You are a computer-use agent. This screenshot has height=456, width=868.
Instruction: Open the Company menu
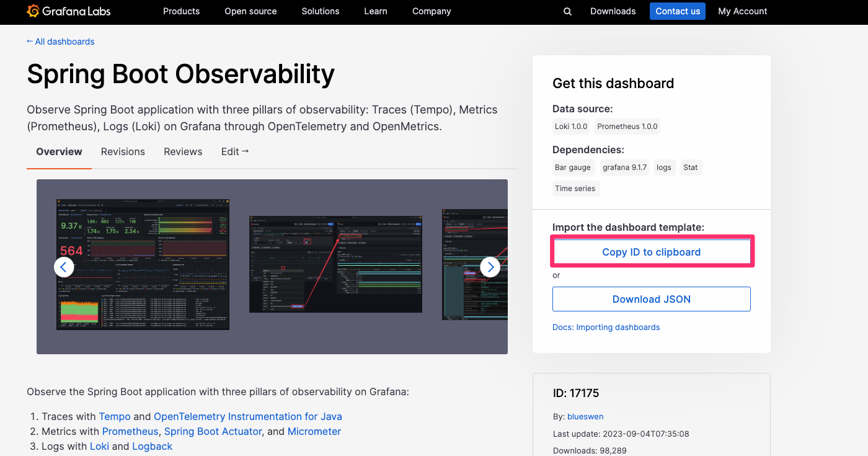tap(432, 11)
